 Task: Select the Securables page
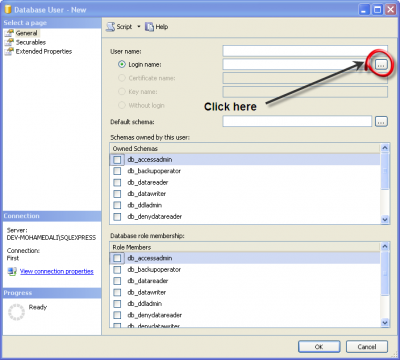pos(31,42)
